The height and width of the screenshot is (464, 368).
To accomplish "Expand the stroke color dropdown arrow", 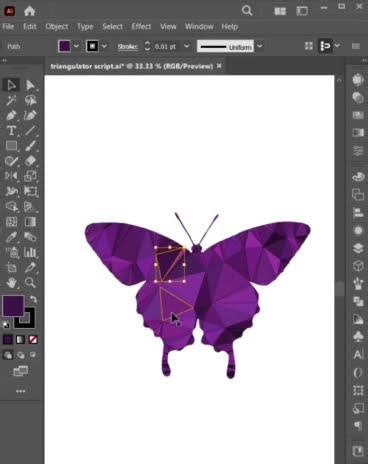I will 104,46.
